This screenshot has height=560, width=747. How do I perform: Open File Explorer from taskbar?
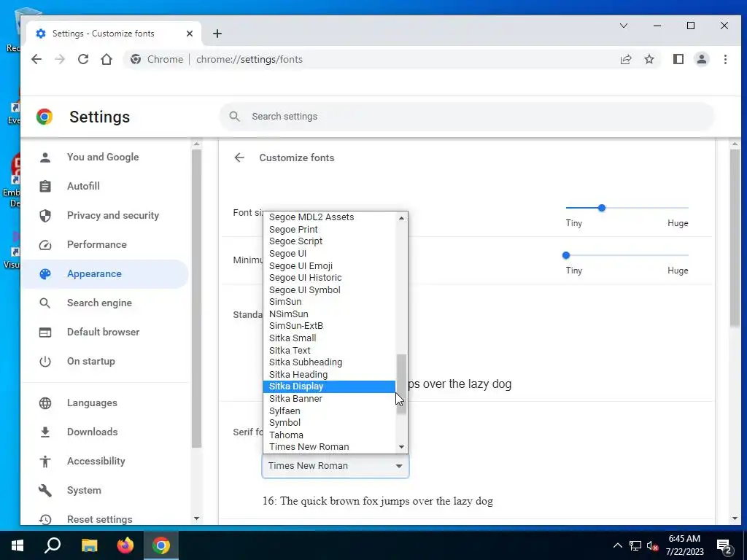89,545
